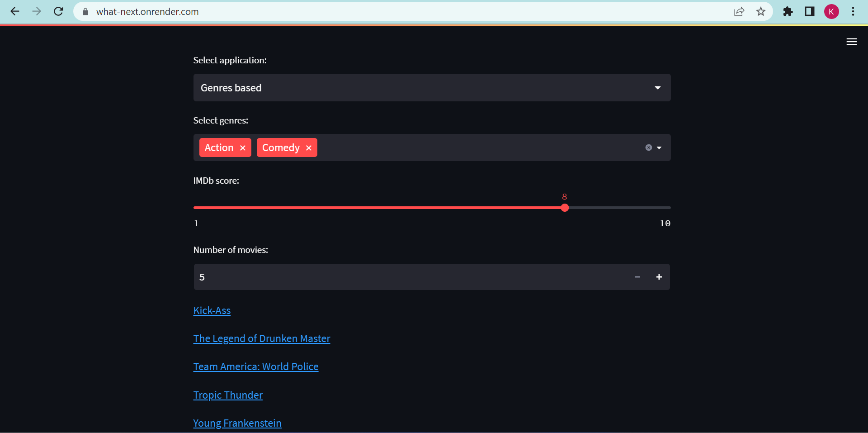Screen dimensions: 868x433
Task: Open Chrome's three-dot menu
Action: point(854,12)
